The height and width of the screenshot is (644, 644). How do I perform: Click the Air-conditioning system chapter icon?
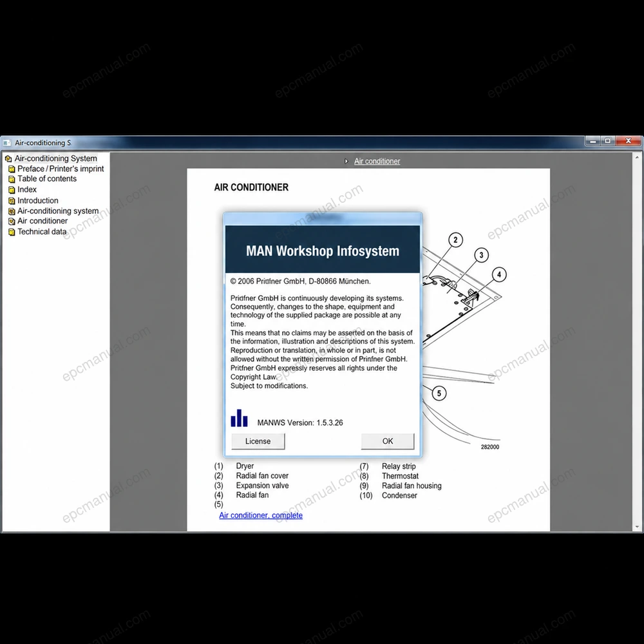coord(12,211)
